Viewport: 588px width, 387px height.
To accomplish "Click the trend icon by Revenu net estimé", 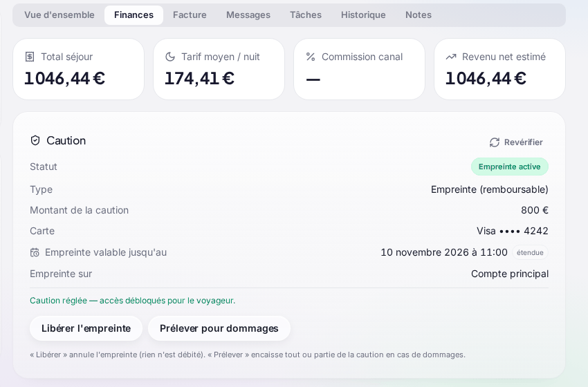I will [451, 57].
